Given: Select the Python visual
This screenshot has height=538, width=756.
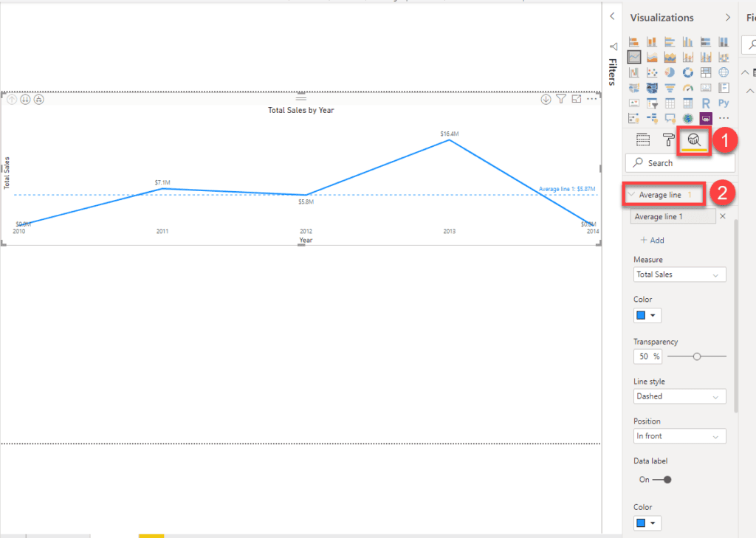Looking at the screenshot, I should (724, 103).
